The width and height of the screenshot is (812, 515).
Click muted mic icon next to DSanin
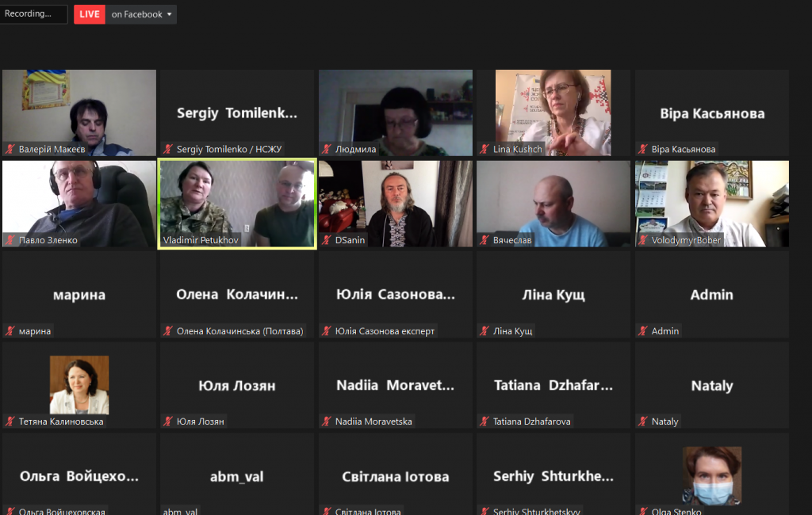327,240
